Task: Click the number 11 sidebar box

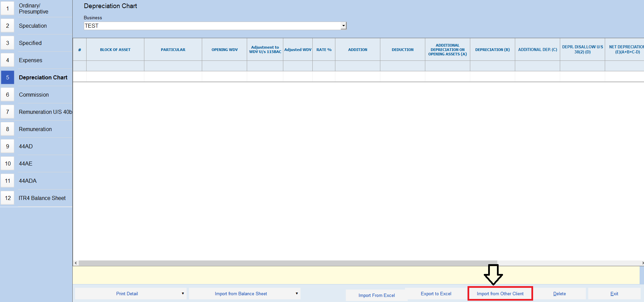Action: tap(7, 181)
